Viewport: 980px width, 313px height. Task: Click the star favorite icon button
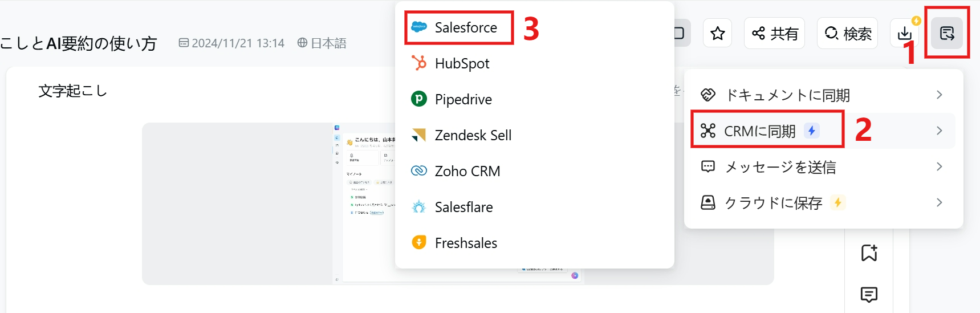point(717,33)
